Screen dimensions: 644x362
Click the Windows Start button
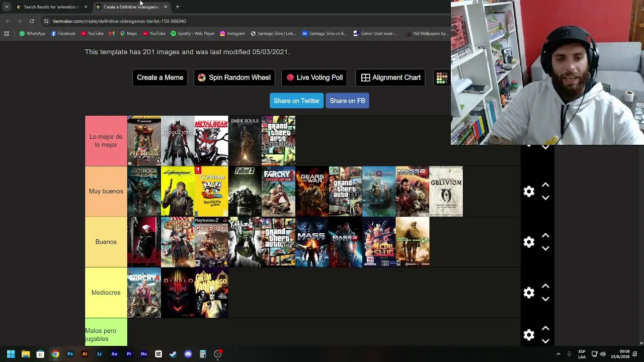11,354
